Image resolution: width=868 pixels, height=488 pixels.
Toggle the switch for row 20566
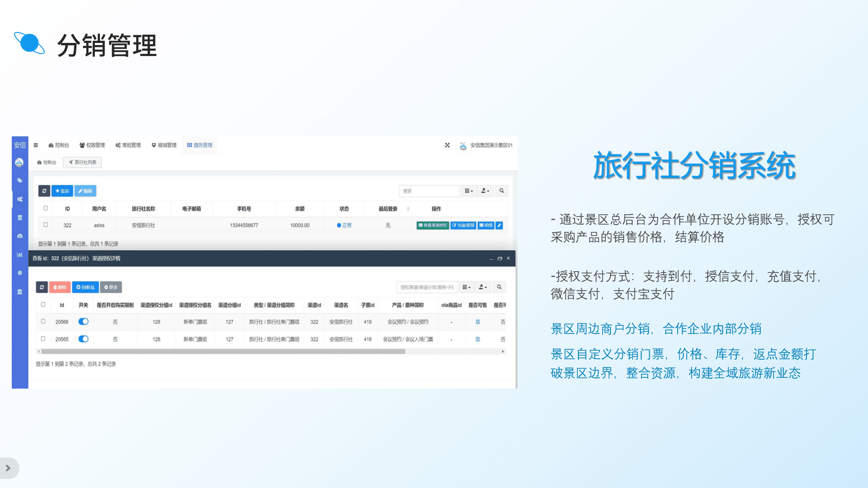pyautogui.click(x=83, y=322)
